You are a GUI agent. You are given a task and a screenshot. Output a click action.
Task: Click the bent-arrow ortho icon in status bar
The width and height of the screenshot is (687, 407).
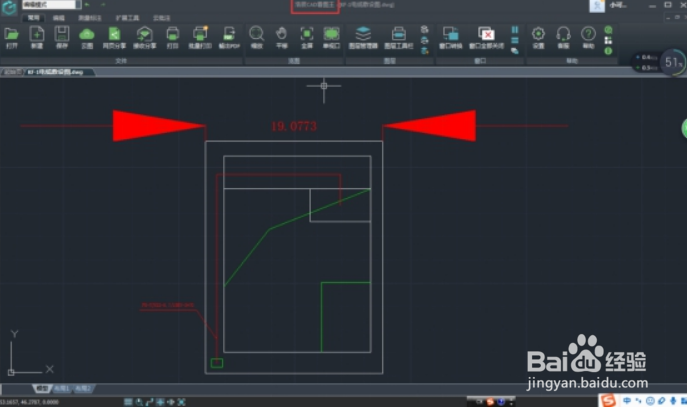(x=150, y=402)
